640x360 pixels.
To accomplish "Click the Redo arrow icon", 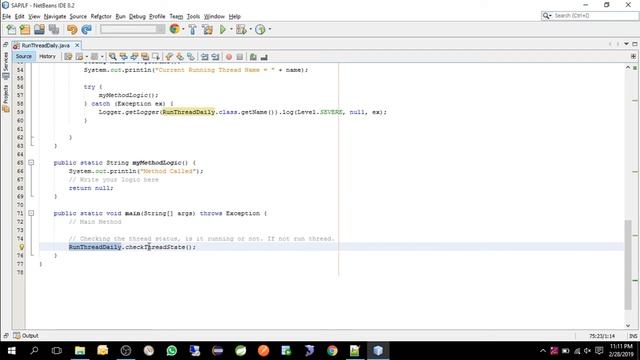I will (x=86, y=29).
